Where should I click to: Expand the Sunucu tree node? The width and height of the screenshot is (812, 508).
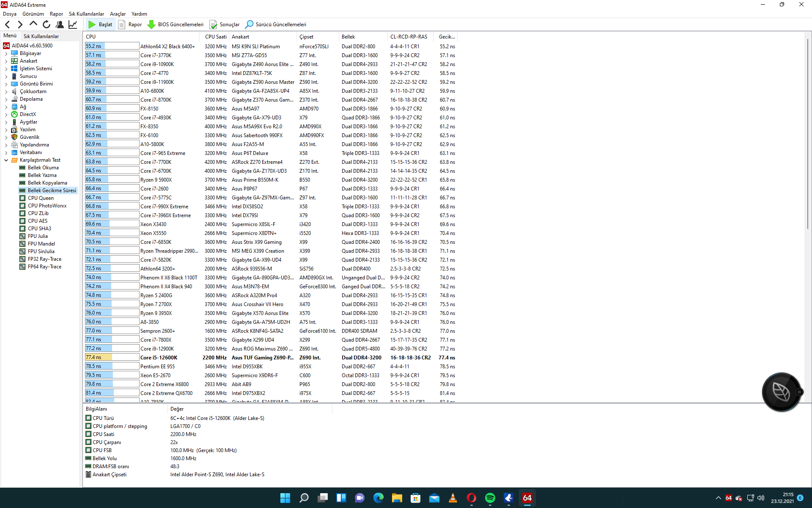coord(6,77)
